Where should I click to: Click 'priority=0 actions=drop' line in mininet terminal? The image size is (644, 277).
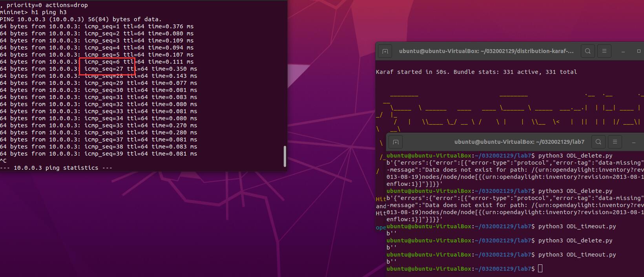[44, 5]
